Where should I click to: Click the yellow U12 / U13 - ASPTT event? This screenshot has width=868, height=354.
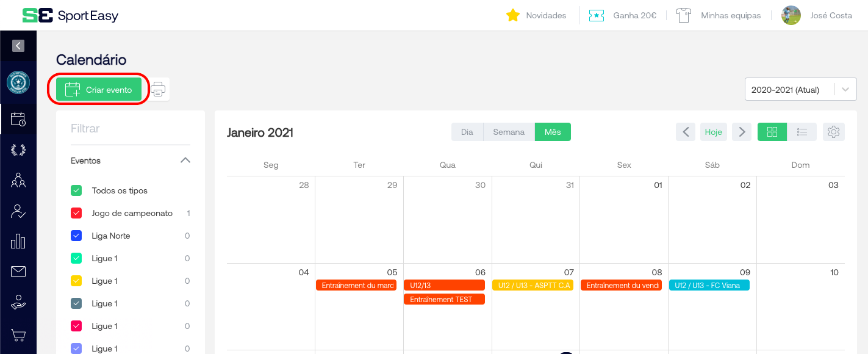pos(533,285)
